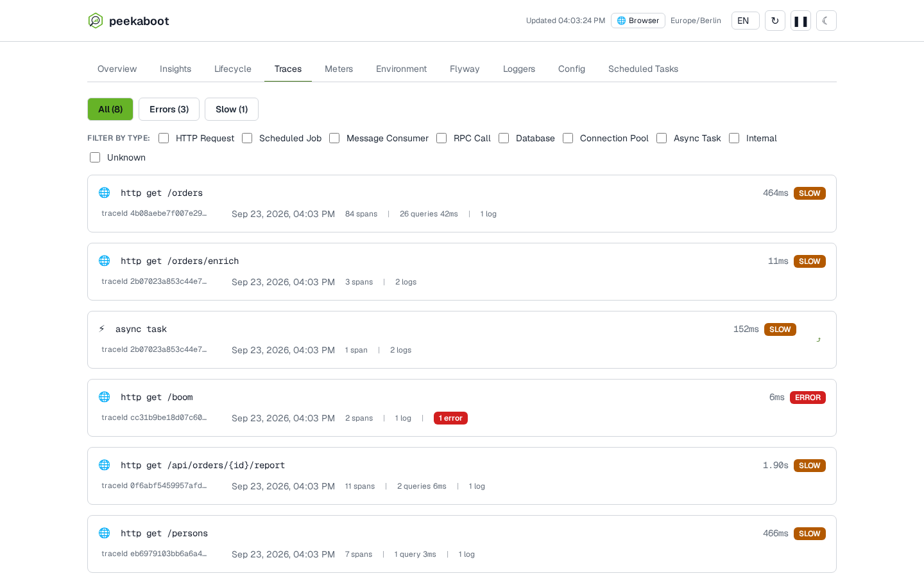Click the Europe/Berlin timezone label
Image resolution: width=924 pixels, height=578 pixels.
click(x=696, y=21)
